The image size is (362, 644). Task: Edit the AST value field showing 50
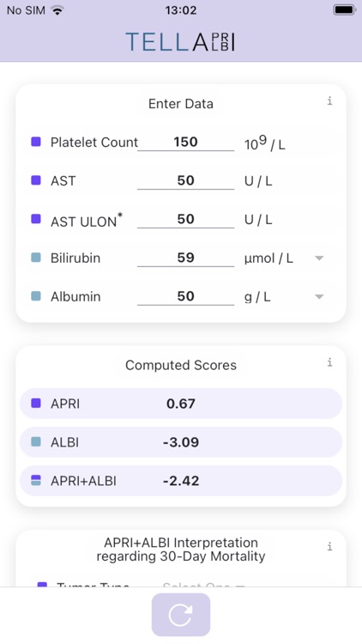click(x=185, y=180)
